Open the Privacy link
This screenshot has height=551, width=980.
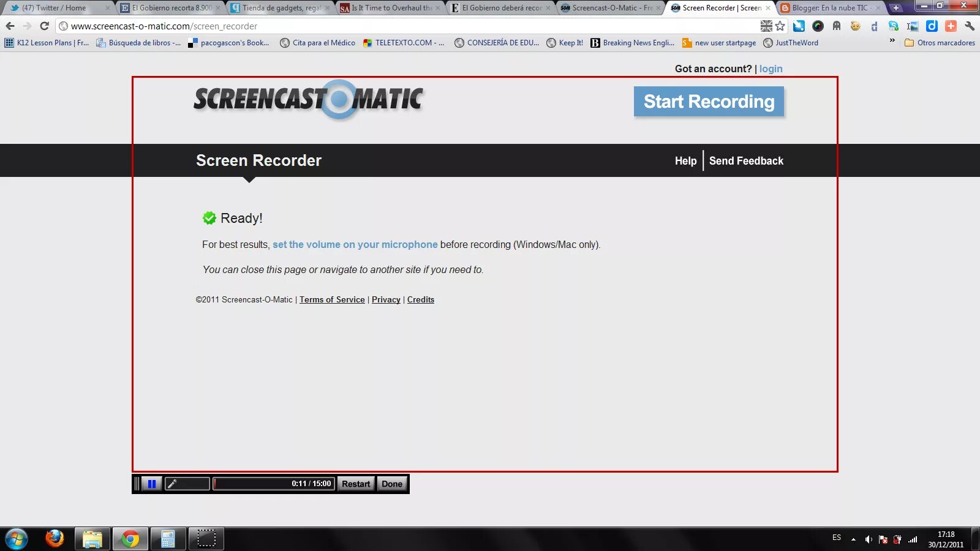tap(386, 299)
